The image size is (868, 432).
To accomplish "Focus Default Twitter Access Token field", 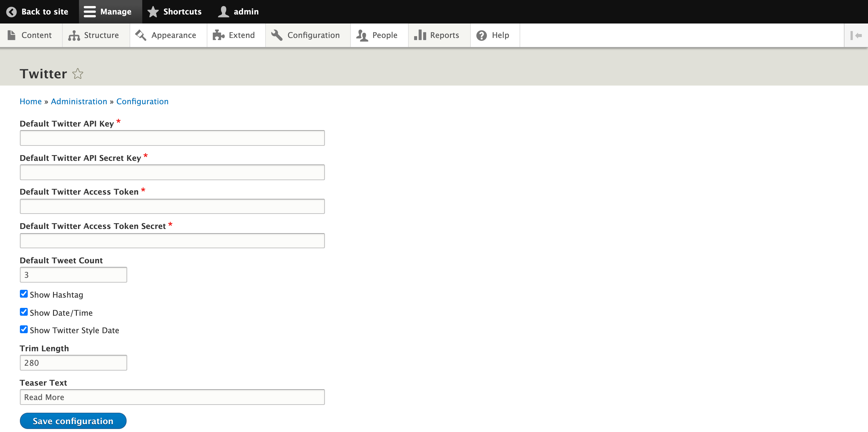I will pyautogui.click(x=172, y=206).
